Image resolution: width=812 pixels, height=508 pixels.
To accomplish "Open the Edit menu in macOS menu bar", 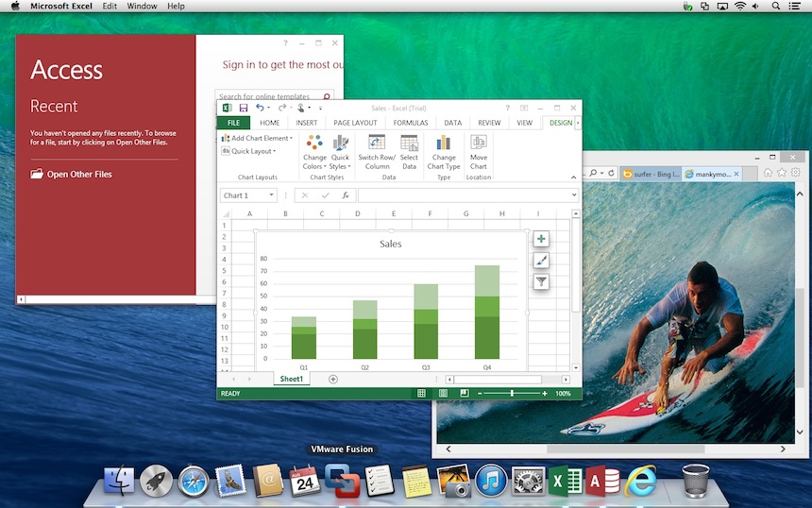I will tap(110, 7).
